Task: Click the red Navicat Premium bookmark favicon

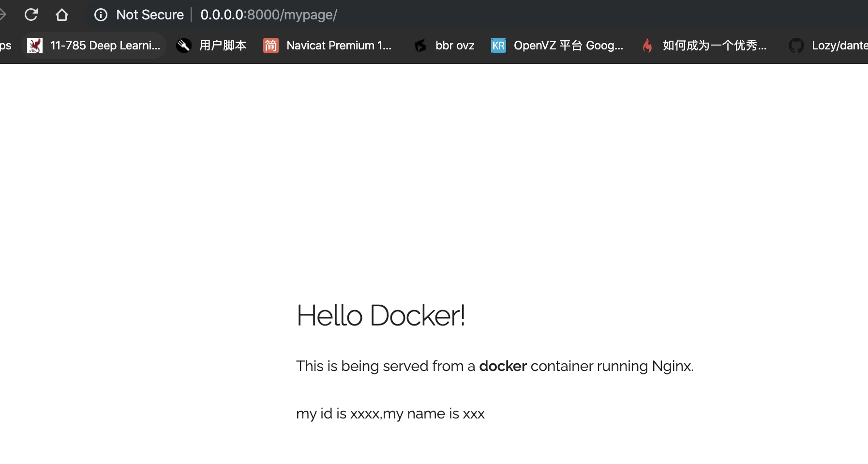Action: click(270, 46)
